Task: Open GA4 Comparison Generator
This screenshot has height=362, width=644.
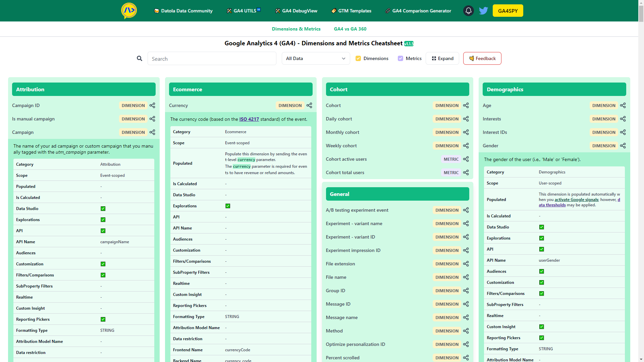Action: pos(418,11)
